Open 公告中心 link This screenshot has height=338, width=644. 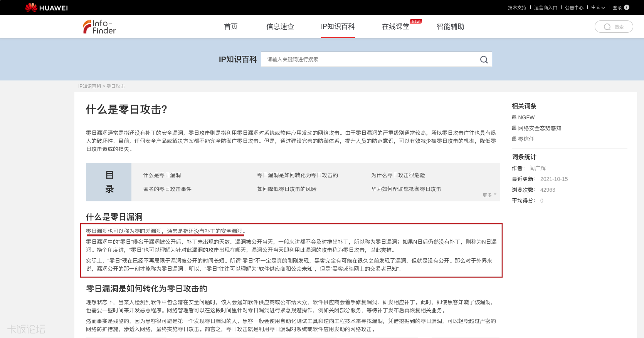click(x=574, y=7)
